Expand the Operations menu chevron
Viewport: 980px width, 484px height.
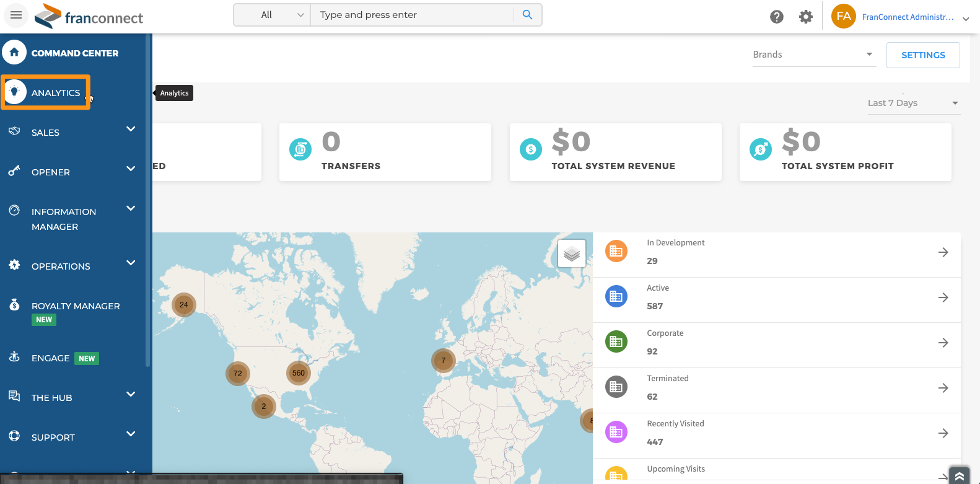tap(131, 263)
